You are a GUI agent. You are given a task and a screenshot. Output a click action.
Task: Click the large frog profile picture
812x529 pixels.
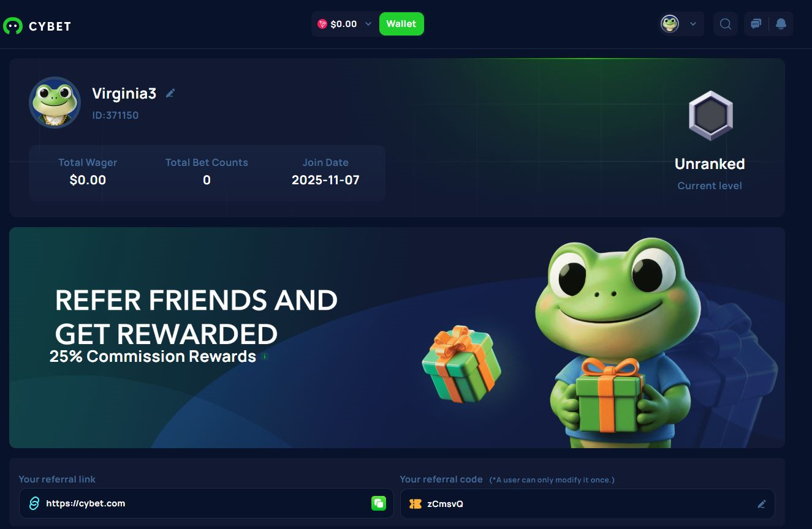pos(55,102)
